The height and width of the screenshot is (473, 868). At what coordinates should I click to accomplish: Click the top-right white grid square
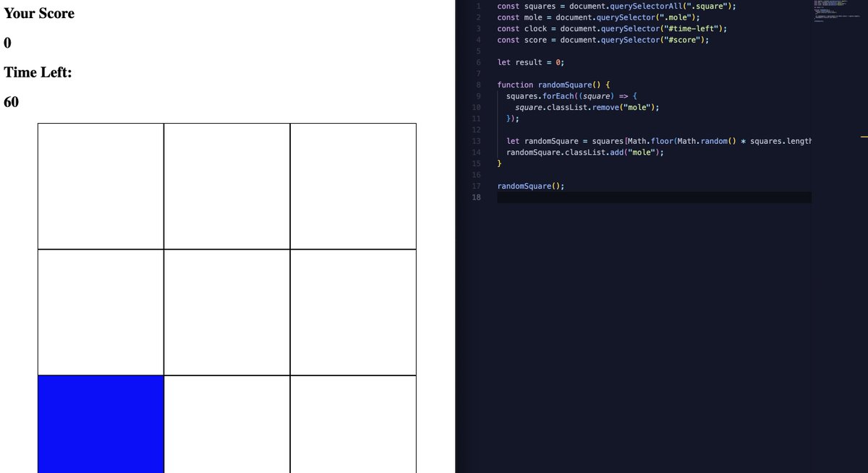pos(353,187)
